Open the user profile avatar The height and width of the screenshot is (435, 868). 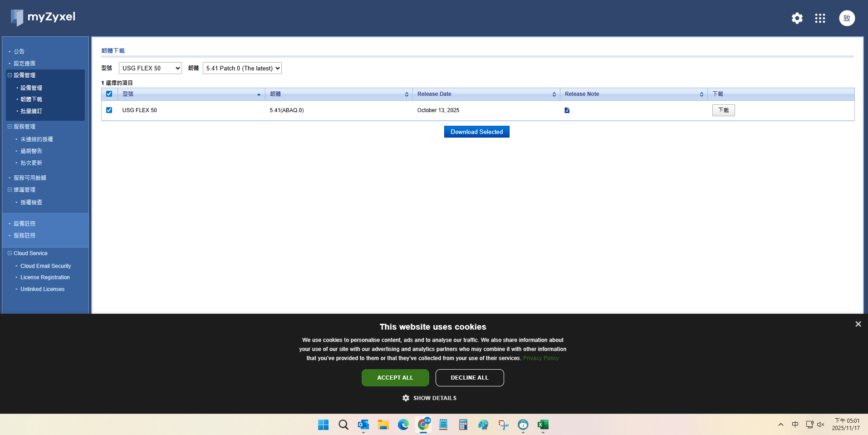pyautogui.click(x=847, y=18)
